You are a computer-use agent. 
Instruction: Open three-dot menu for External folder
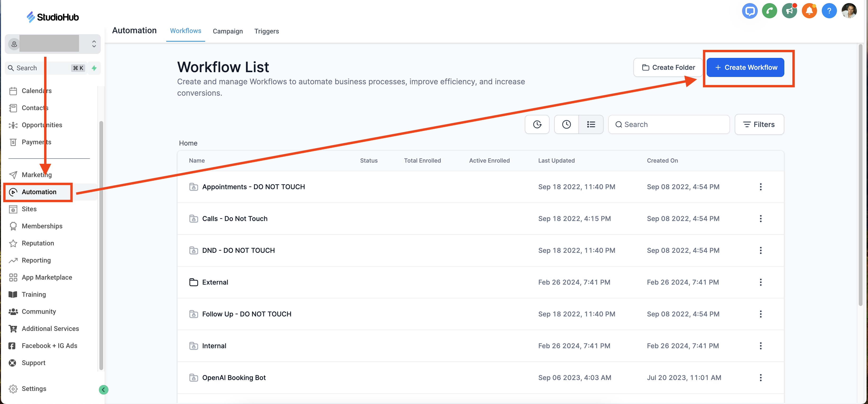[x=761, y=282]
